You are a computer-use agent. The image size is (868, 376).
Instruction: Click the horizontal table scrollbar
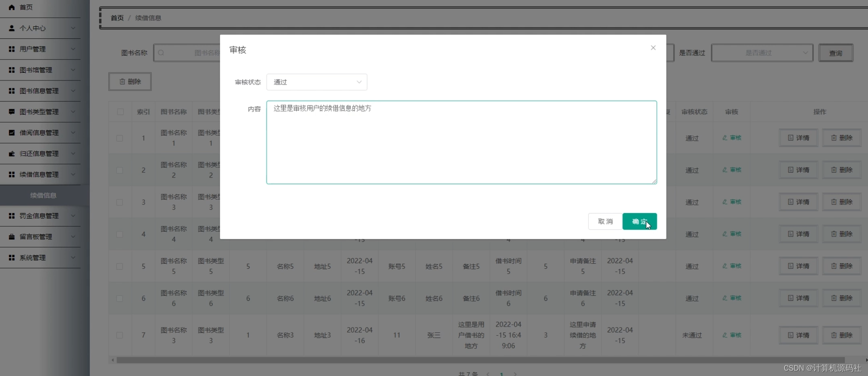coord(480,360)
